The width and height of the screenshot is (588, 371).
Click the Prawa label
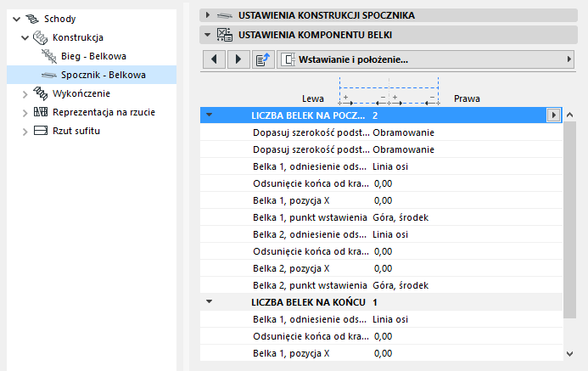coord(467,98)
